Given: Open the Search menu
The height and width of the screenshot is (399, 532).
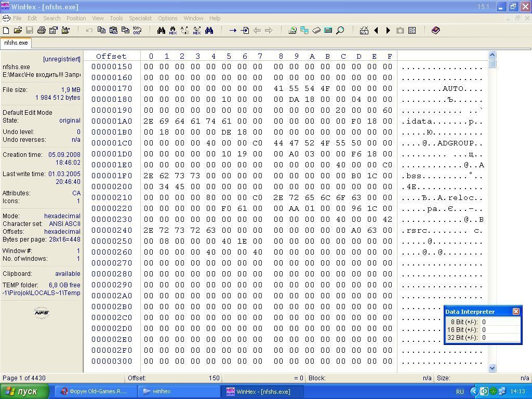Looking at the screenshot, I should click(x=51, y=18).
